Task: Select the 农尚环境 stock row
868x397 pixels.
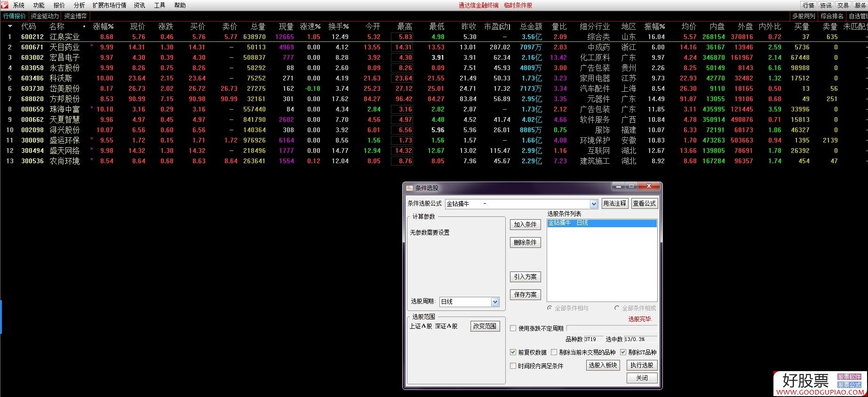Action: (434, 161)
